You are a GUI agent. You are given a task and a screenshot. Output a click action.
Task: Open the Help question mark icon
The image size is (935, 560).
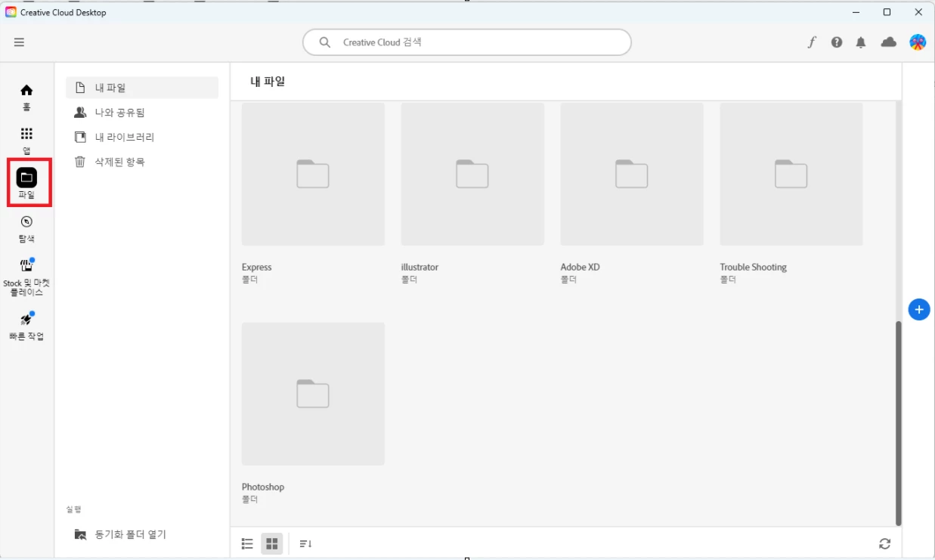(x=837, y=42)
